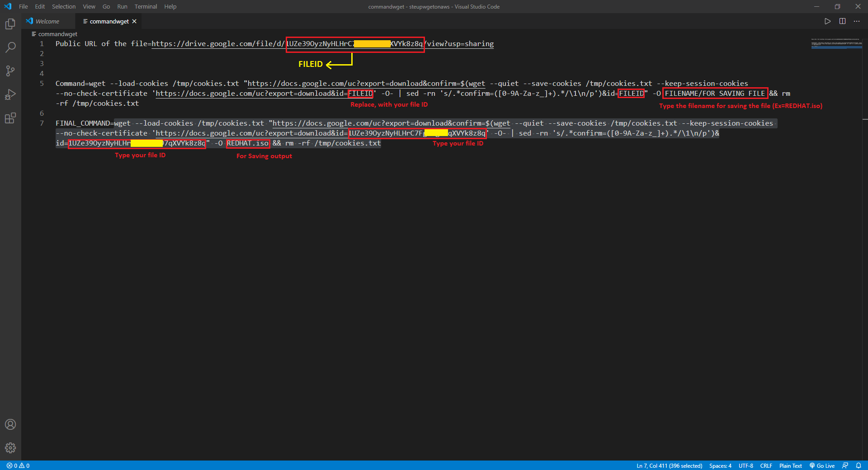Image resolution: width=868 pixels, height=470 pixels.
Task: Click FILENAME/FOR SAVING FILE placeholder text
Action: pos(715,94)
